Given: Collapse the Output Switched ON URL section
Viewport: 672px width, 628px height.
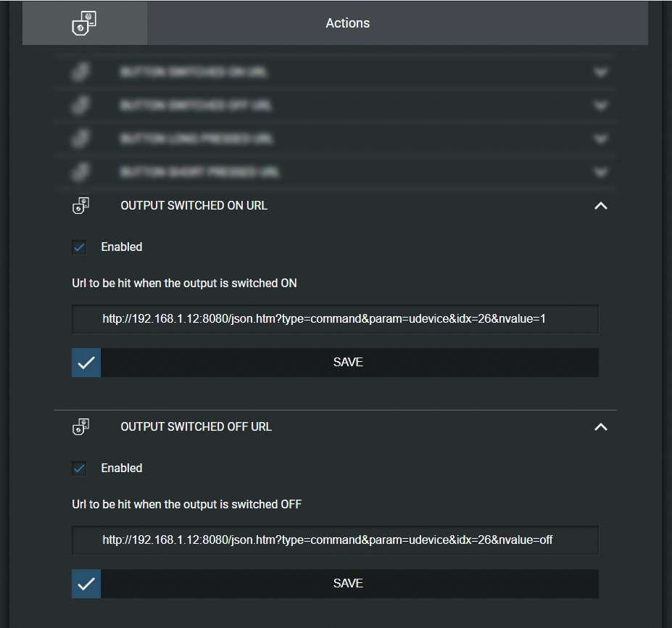Looking at the screenshot, I should 600,206.
